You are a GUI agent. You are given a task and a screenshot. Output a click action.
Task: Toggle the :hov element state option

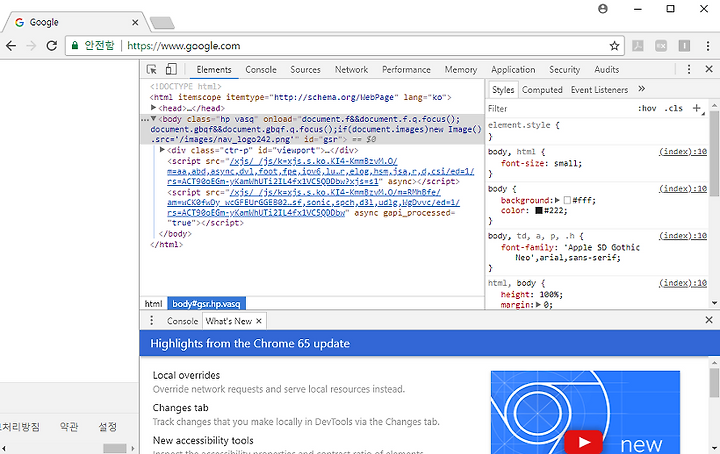pyautogui.click(x=647, y=108)
